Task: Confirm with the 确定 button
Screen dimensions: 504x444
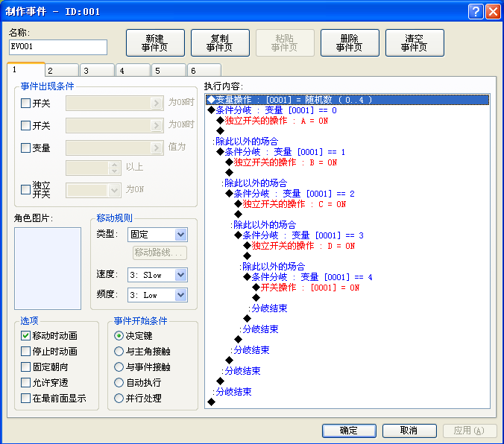Action: [349, 431]
